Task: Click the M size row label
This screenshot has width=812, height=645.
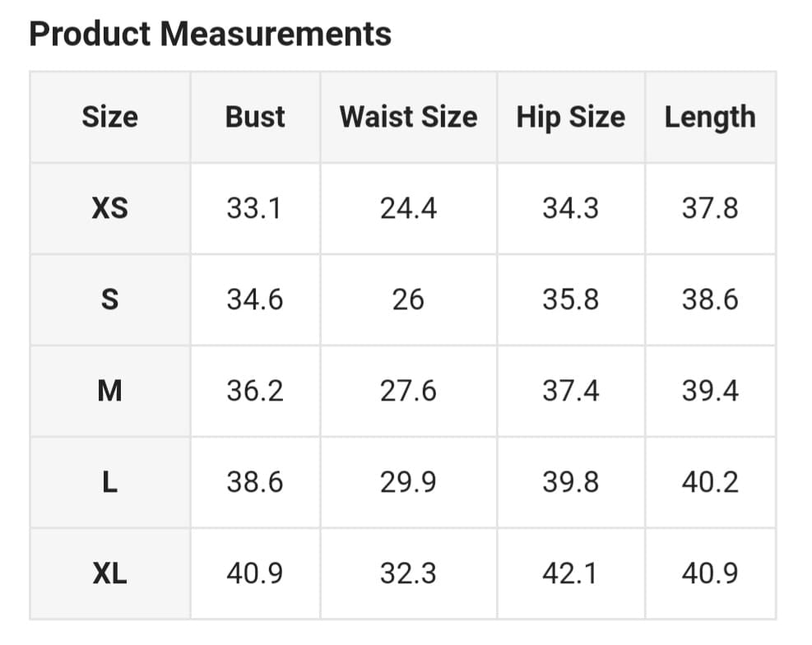Action: [109, 391]
